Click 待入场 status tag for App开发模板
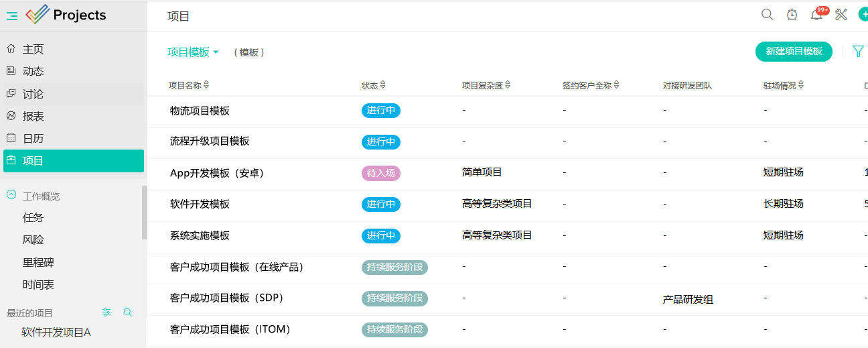Screen dimensions: 868x348 click(381, 173)
